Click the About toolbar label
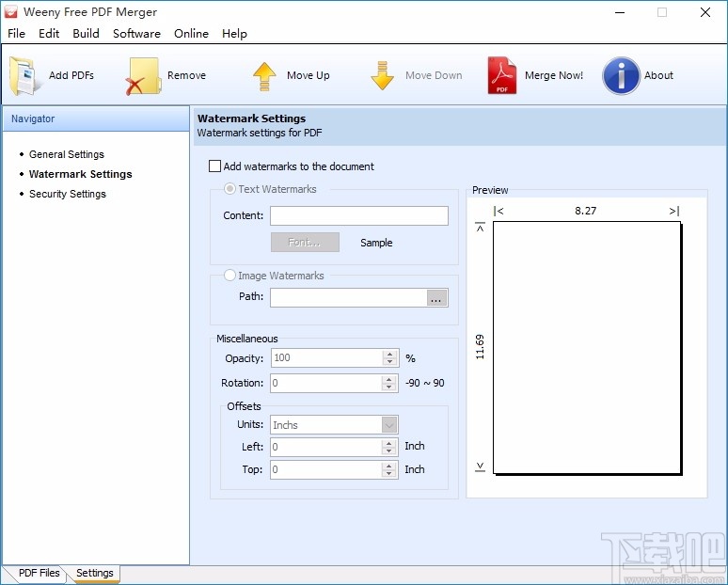728x585 pixels. pos(658,75)
